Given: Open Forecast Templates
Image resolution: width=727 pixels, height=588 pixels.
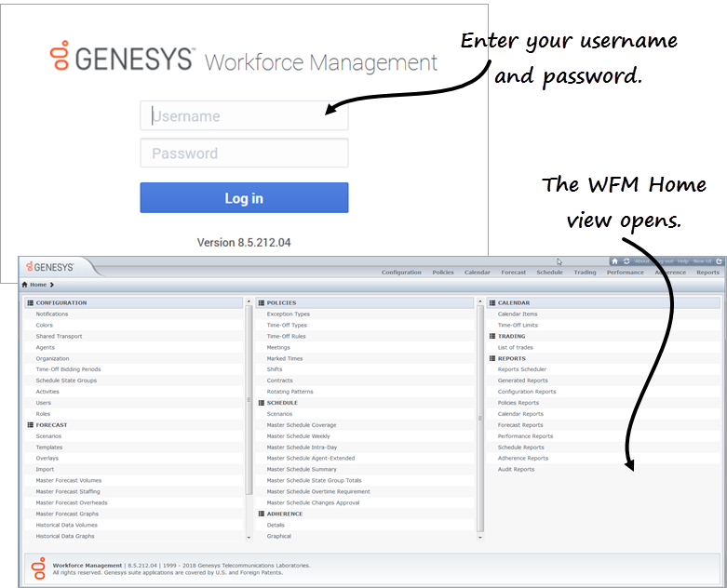Looking at the screenshot, I should pyautogui.click(x=49, y=448).
